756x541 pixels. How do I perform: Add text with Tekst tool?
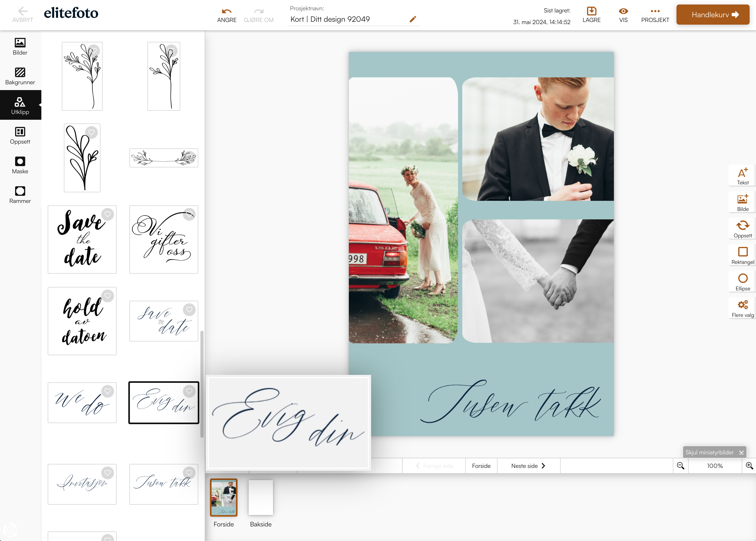[743, 176]
